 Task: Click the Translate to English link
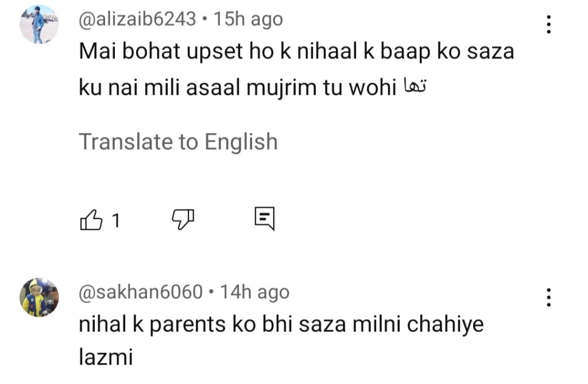(178, 142)
